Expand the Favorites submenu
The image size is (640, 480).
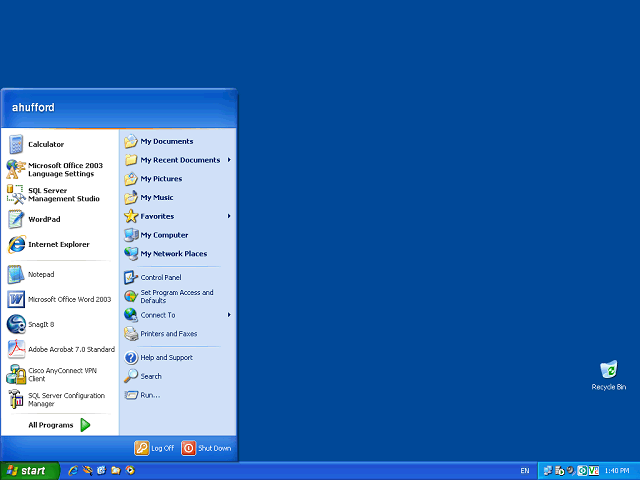click(x=178, y=216)
